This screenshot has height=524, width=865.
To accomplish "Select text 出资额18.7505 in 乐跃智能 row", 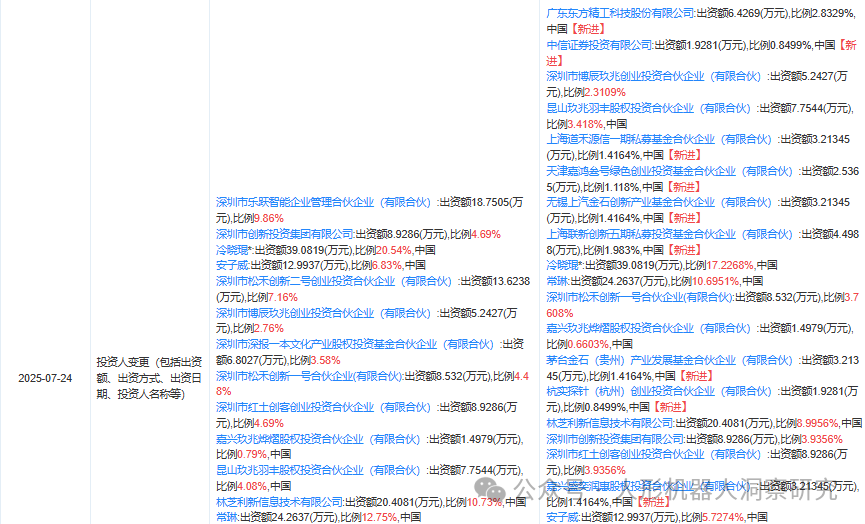I will (474, 202).
